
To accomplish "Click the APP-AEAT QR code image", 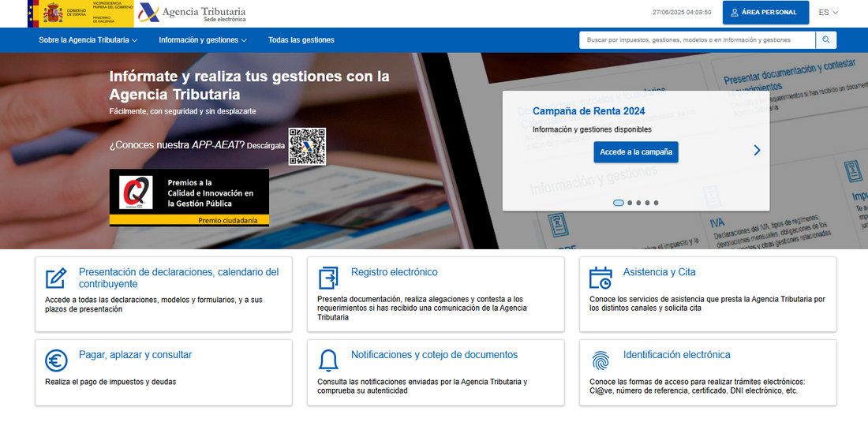I will [307, 147].
